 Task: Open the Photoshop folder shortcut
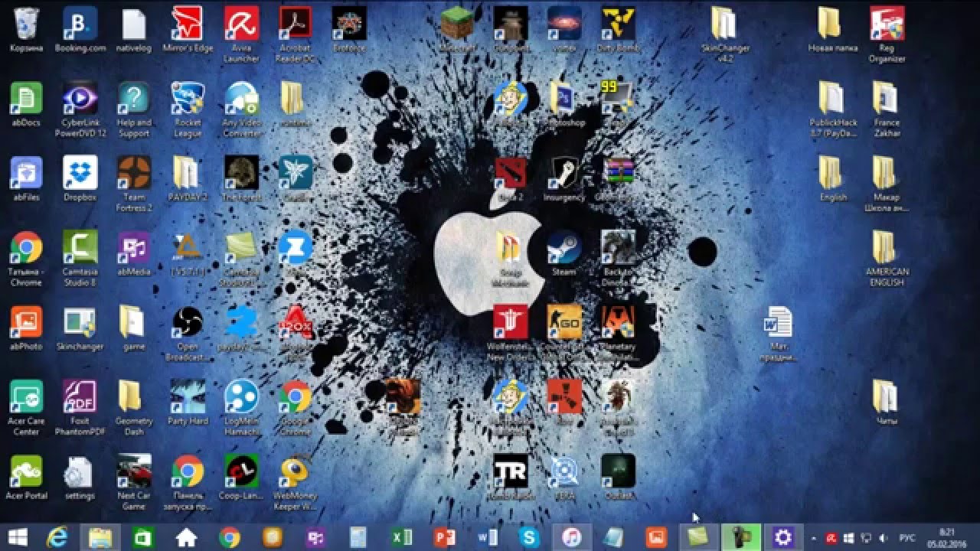564,98
